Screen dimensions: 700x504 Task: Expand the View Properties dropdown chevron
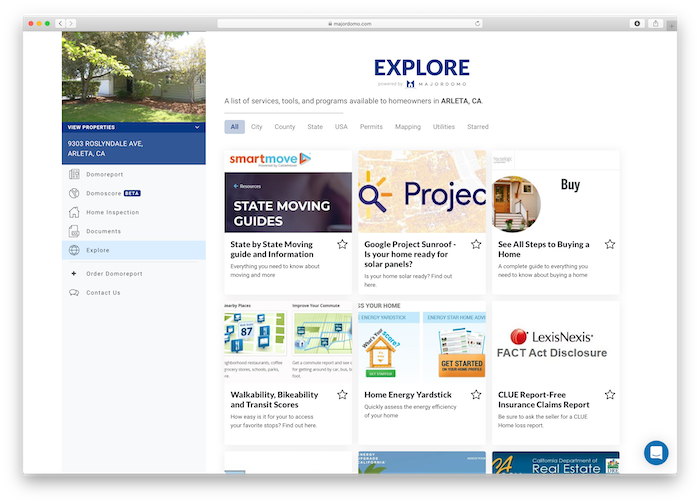coord(197,127)
